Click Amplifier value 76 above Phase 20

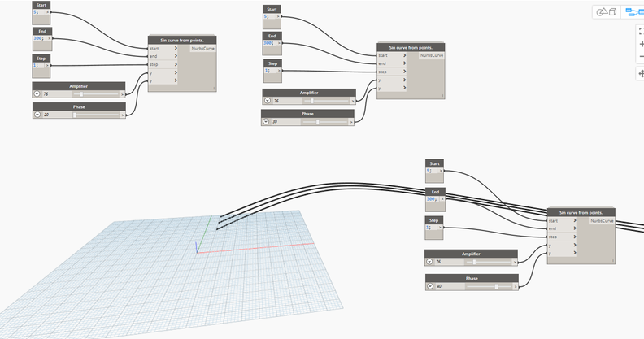point(57,94)
